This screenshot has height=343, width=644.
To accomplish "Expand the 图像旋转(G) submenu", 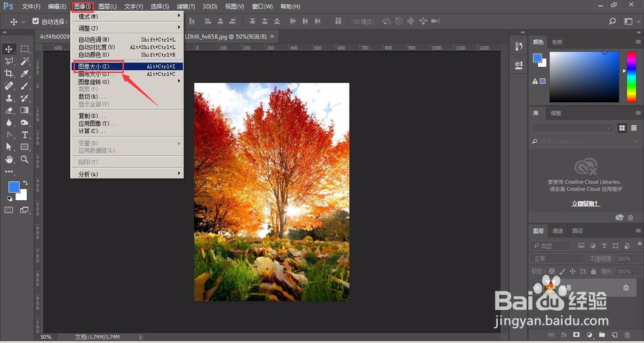I will 127,82.
